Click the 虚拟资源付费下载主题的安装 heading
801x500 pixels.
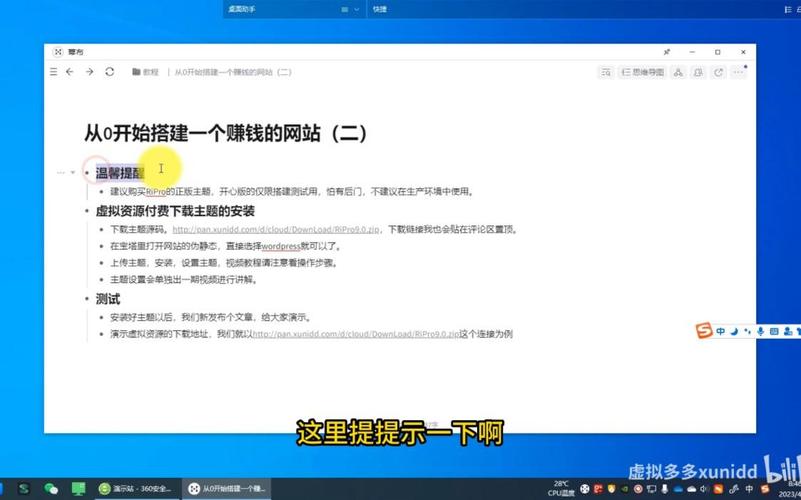[x=175, y=211]
